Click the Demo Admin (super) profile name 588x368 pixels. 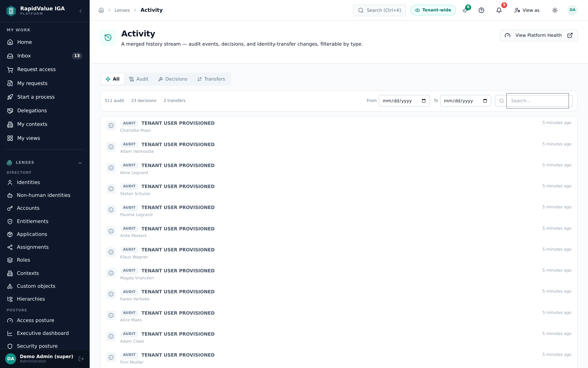coord(46,356)
